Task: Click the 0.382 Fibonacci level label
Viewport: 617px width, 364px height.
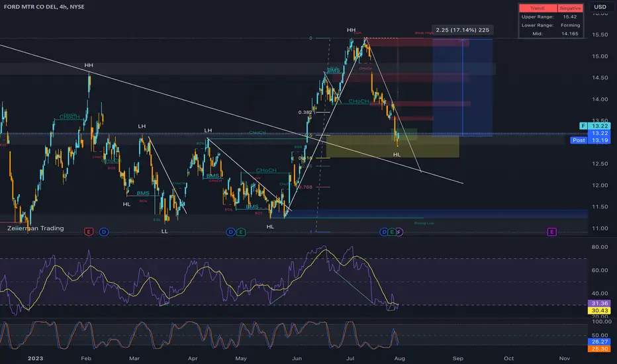Action: (305, 112)
